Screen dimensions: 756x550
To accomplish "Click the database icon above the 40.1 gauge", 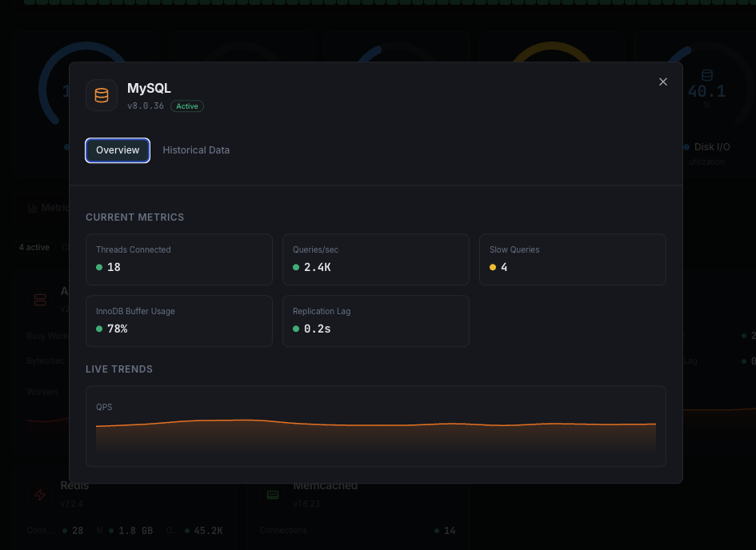I will pyautogui.click(x=707, y=74).
